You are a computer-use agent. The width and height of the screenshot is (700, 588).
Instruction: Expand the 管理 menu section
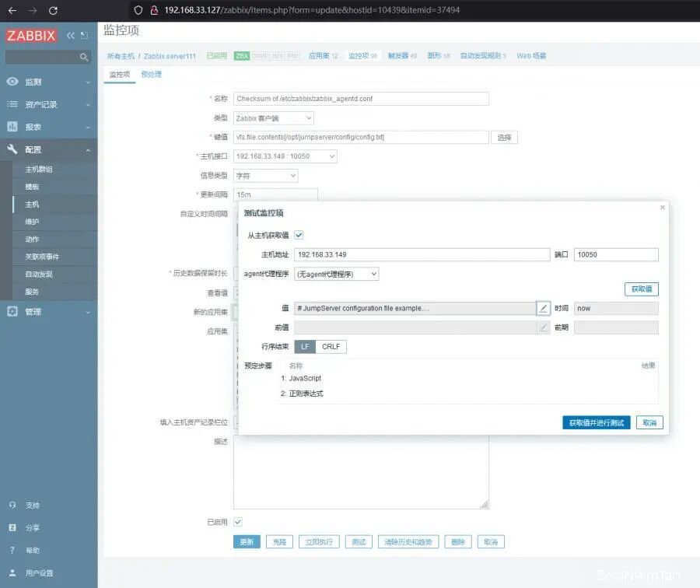88,312
